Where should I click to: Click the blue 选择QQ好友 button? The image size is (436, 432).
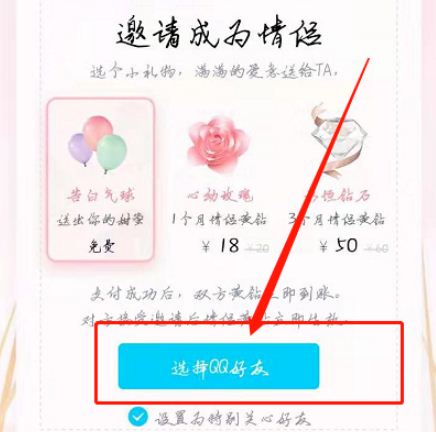[219, 366]
